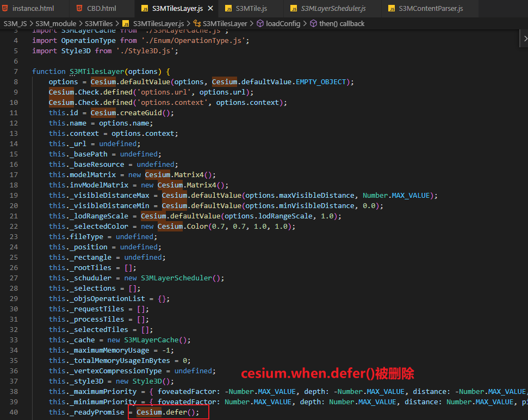Click the Cesium.defer() call on line 40

(x=167, y=412)
